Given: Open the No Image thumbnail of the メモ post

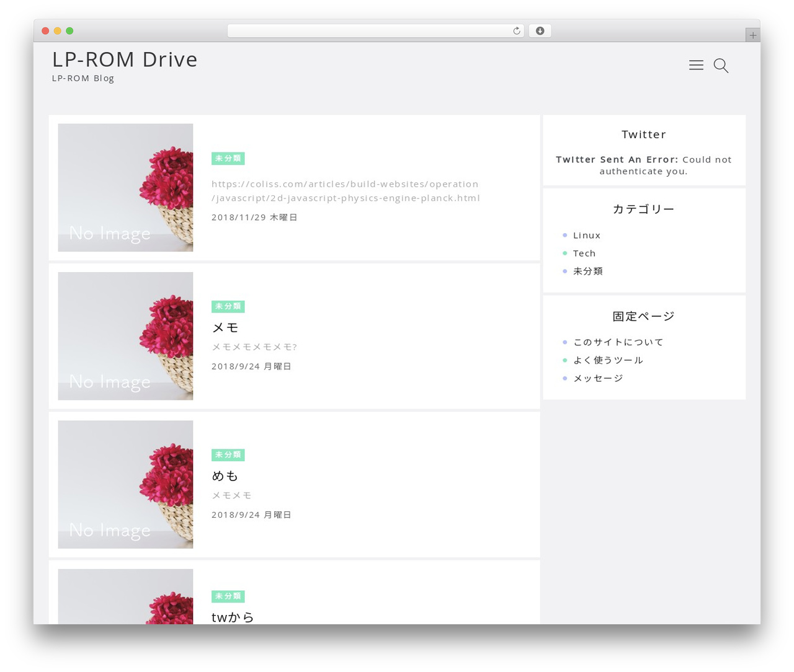Looking at the screenshot, I should [x=125, y=336].
